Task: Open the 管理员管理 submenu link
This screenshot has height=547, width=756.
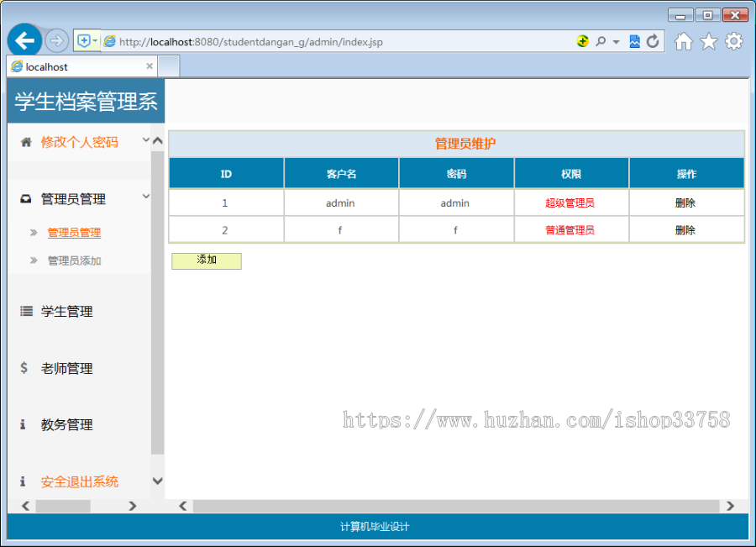Action: click(74, 233)
